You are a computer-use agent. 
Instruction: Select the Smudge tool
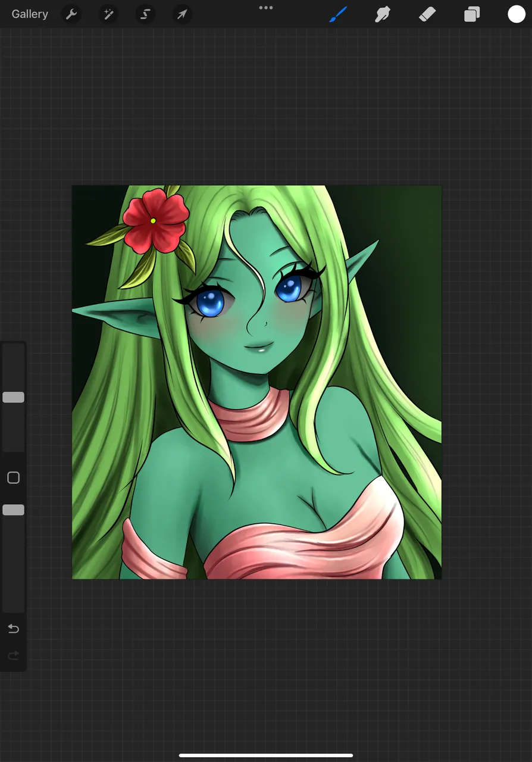383,14
